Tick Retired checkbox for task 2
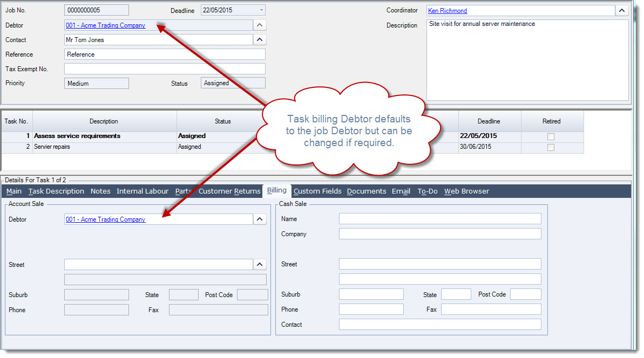The width and height of the screenshot is (644, 358). pyautogui.click(x=551, y=147)
